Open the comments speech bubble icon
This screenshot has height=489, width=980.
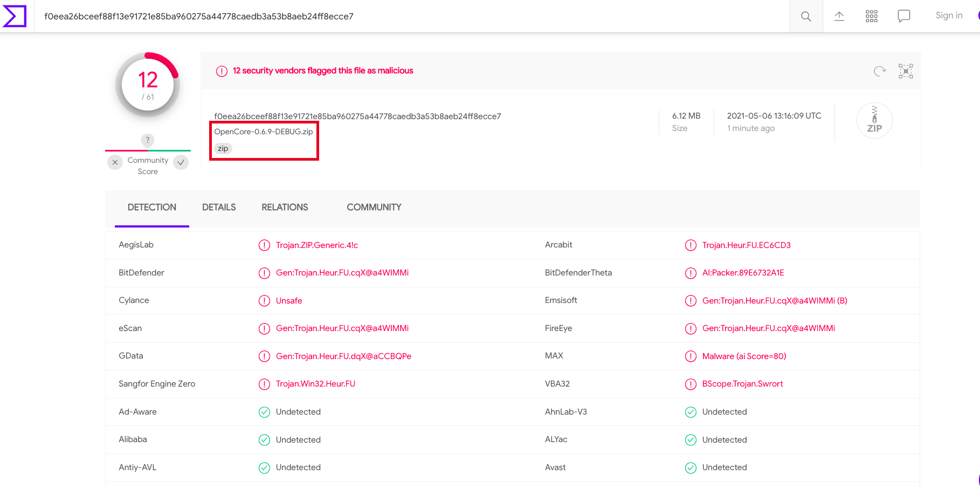(x=903, y=16)
